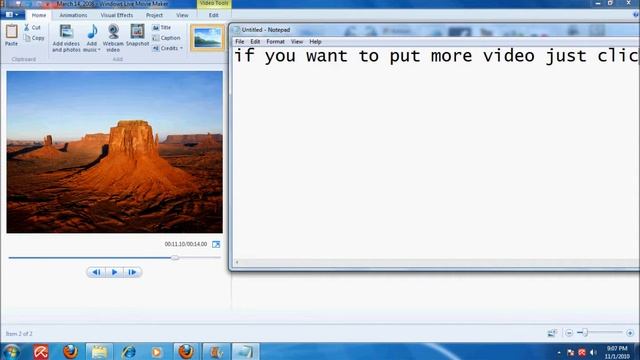640x360 pixels.
Task: Click the zoom out minus button
Action: [x=569, y=333]
